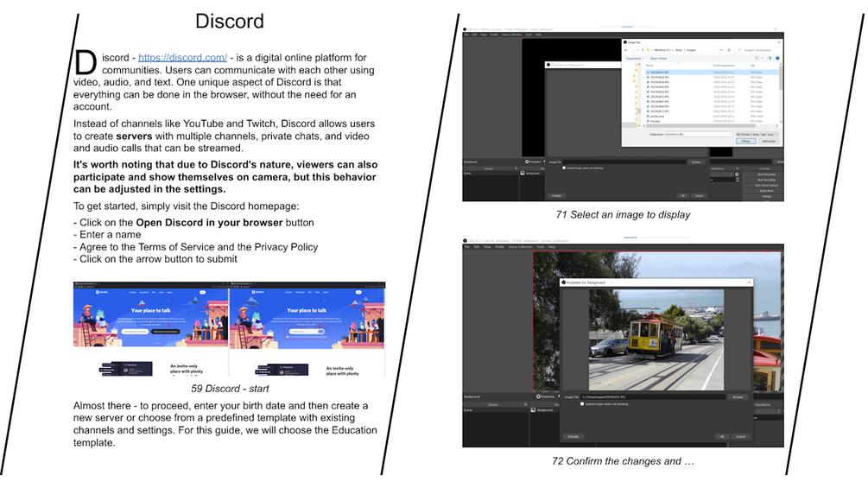The width and height of the screenshot is (868, 488).
Task: Close the Image File dialog
Action: click(x=779, y=42)
